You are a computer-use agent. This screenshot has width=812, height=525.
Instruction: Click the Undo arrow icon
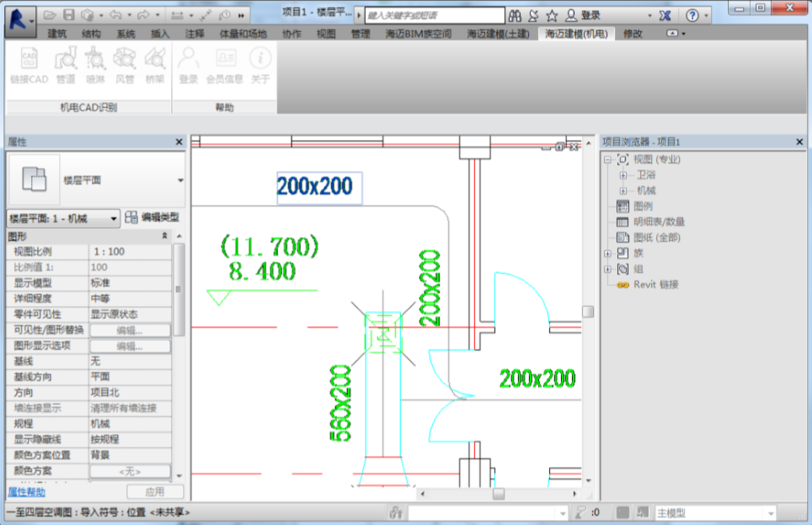point(115,15)
